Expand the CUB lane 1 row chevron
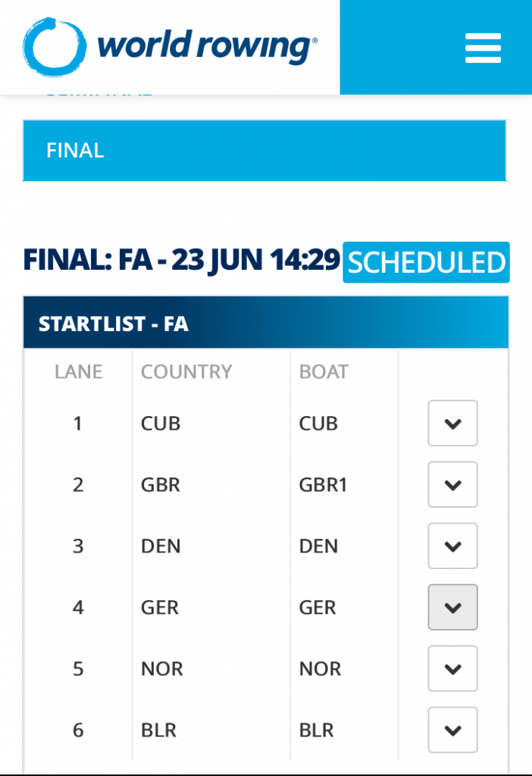Screen dimensions: 532x776 point(452,423)
